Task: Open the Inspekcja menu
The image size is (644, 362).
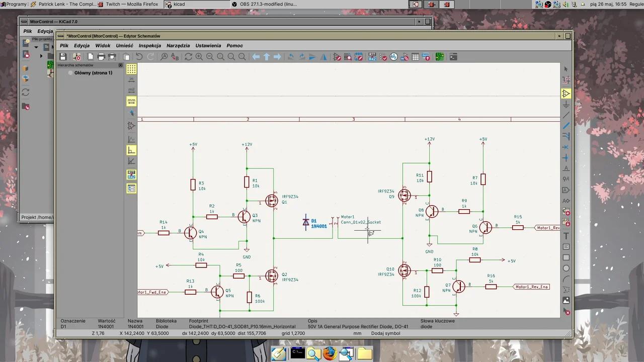Action: 149,45
